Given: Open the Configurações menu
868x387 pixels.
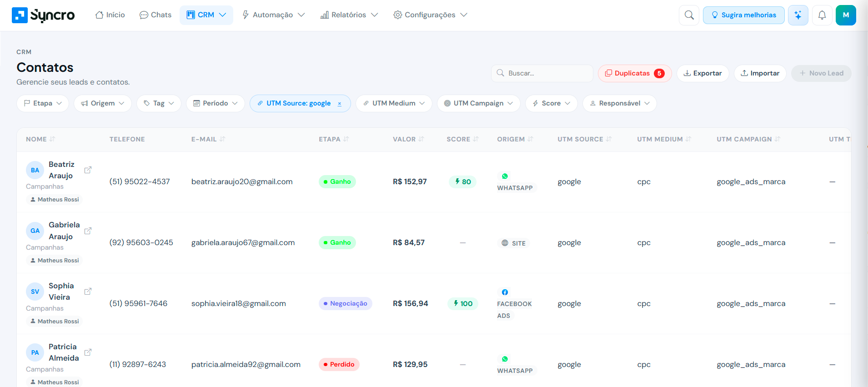Looking at the screenshot, I should [430, 15].
